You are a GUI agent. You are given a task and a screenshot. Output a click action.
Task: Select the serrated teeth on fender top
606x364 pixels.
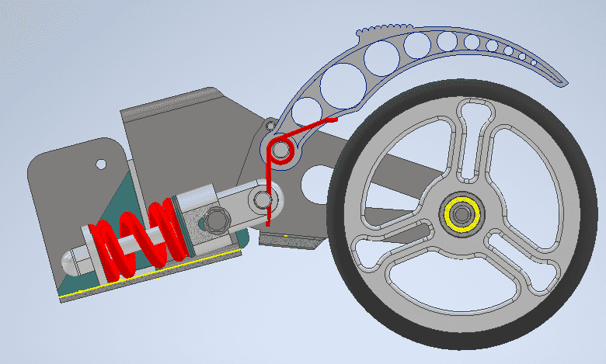(x=385, y=29)
